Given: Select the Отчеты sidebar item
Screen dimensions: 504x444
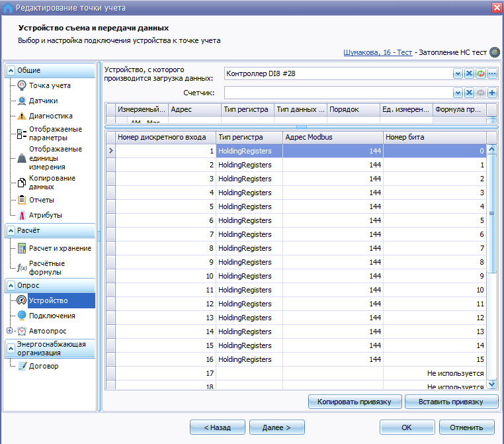Looking at the screenshot, I should click(42, 200).
